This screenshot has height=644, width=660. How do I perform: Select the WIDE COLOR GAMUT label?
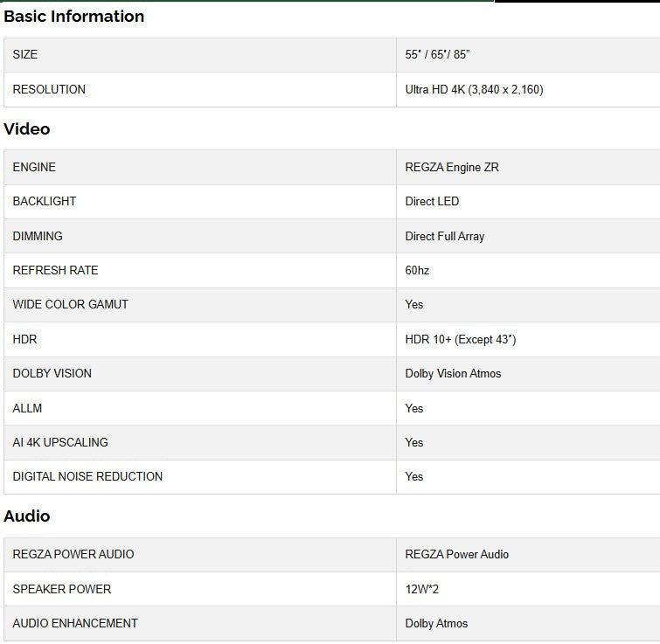pyautogui.click(x=70, y=304)
